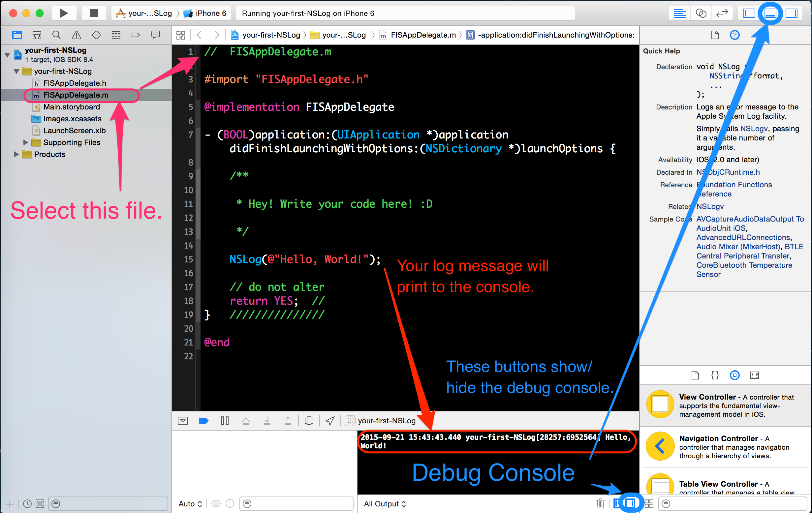Open the Issue navigator warning icon
This screenshot has width=812, height=513.
76,35
